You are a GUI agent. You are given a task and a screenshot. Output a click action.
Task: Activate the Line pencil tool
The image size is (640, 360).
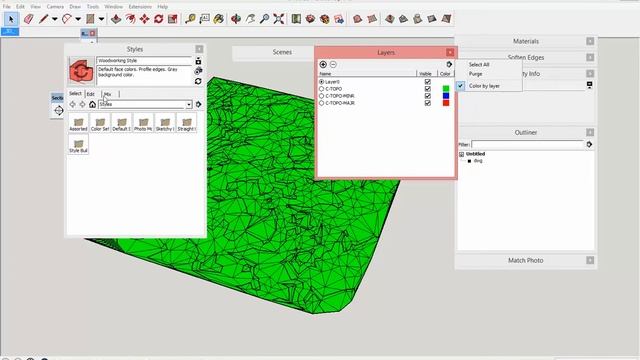(43, 19)
